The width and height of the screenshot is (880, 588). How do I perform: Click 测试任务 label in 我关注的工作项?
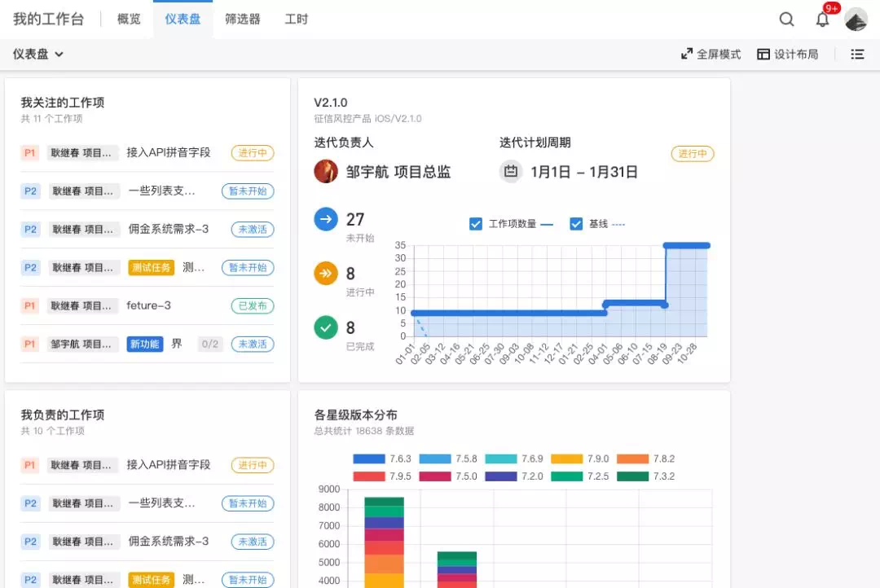(151, 268)
